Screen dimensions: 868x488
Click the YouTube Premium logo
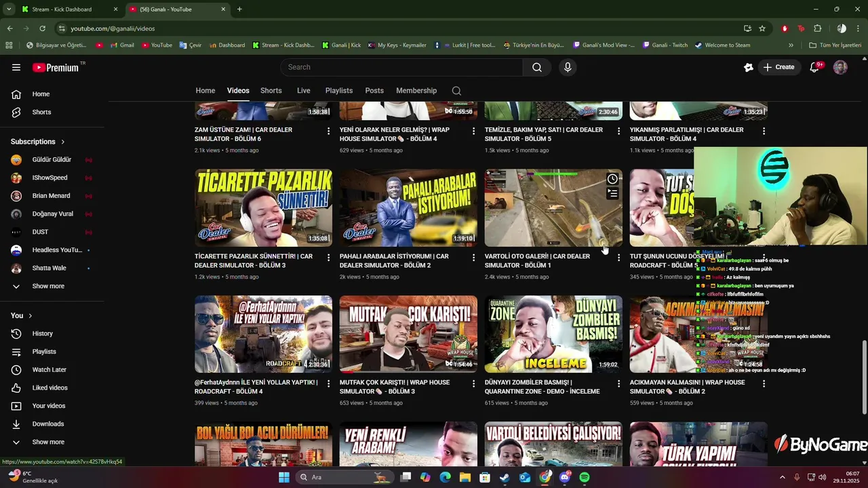56,67
